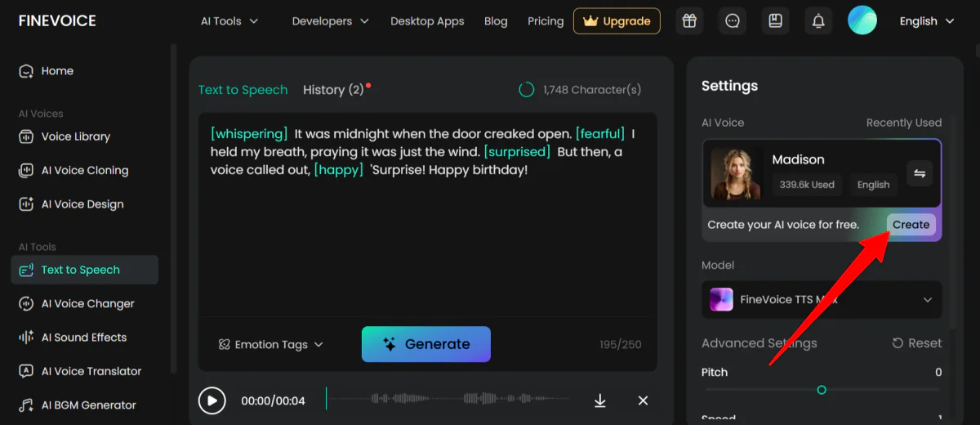Click the AI Voice Design icon
The width and height of the screenshot is (980, 425).
(26, 204)
